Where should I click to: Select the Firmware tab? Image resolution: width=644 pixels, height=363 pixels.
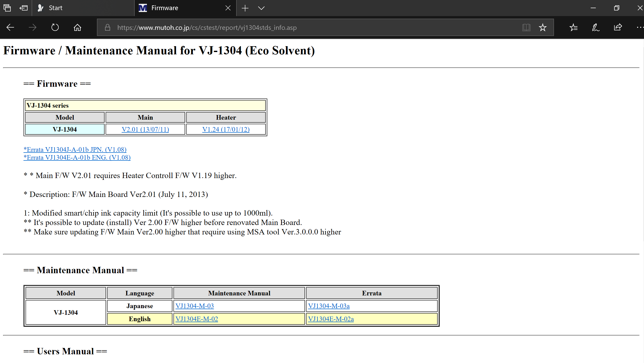point(185,8)
